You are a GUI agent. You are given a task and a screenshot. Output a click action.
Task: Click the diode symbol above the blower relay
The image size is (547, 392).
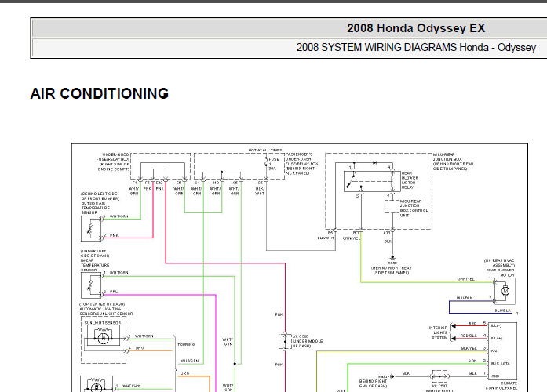click(374, 163)
